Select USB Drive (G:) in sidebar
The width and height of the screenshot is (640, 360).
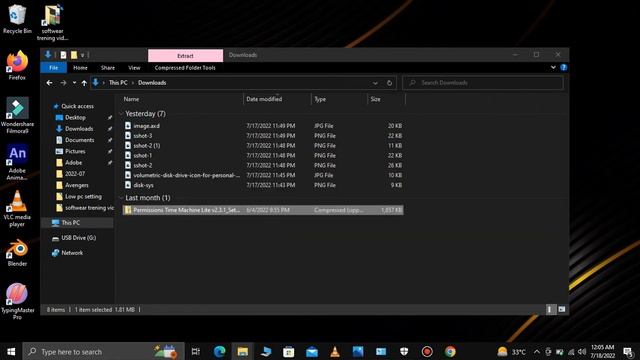[78, 238]
